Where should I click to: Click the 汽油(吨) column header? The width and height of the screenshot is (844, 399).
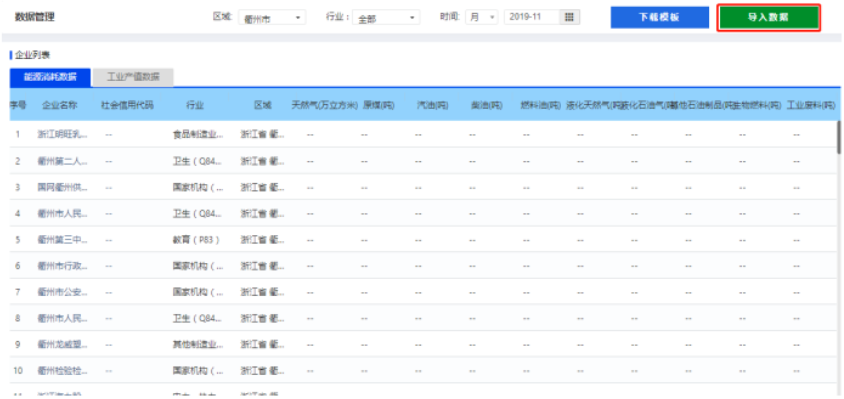[432, 105]
